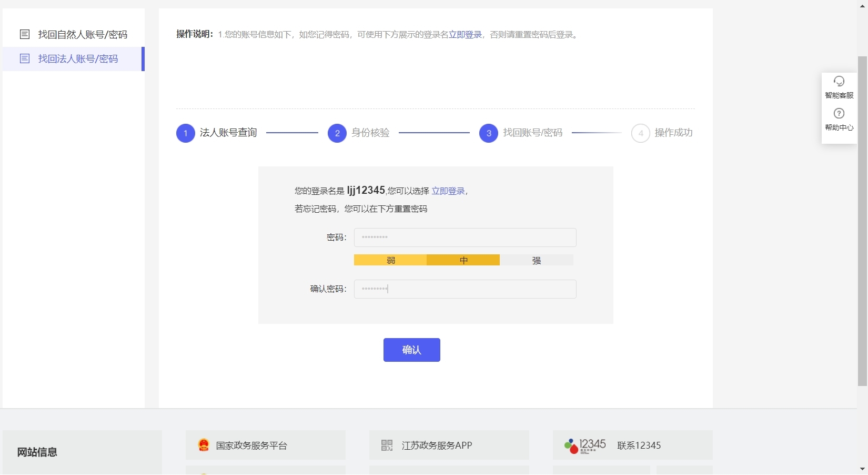Click the 找回法人账号/密码 document icon
The height and width of the screenshot is (475, 868).
coord(25,58)
